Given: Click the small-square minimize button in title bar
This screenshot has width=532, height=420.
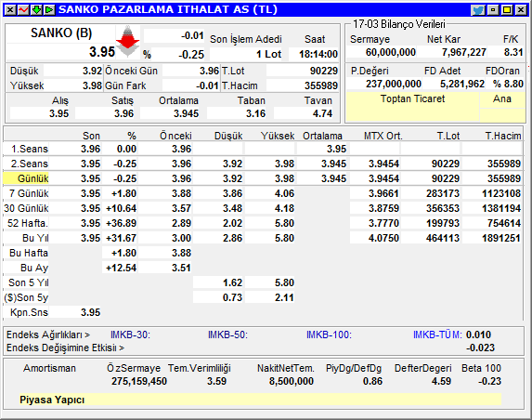Looking at the screenshot, I should (x=493, y=10).
